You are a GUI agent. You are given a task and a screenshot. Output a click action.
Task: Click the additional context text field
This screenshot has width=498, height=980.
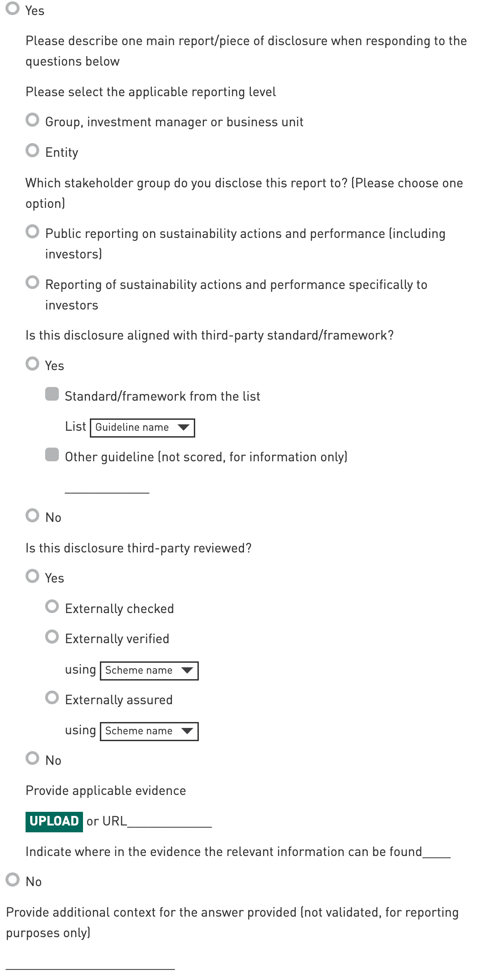[90, 962]
